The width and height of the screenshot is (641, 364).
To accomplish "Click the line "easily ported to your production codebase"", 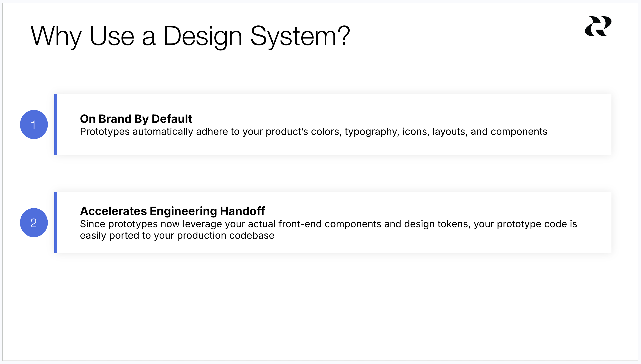I will click(177, 235).
